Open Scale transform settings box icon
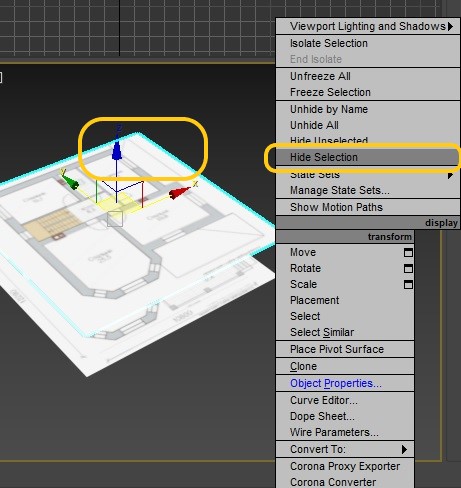The width and height of the screenshot is (461, 488). tap(408, 285)
